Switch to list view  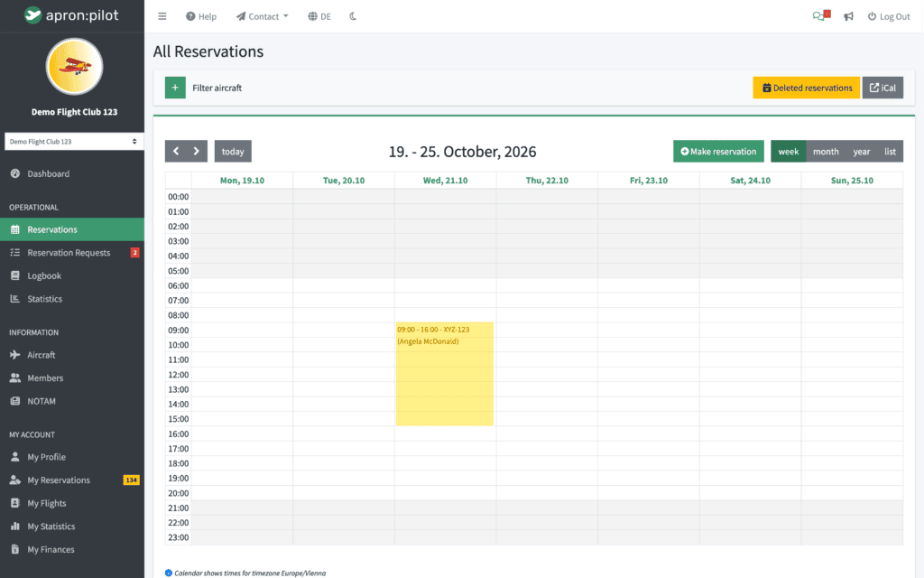(x=890, y=151)
